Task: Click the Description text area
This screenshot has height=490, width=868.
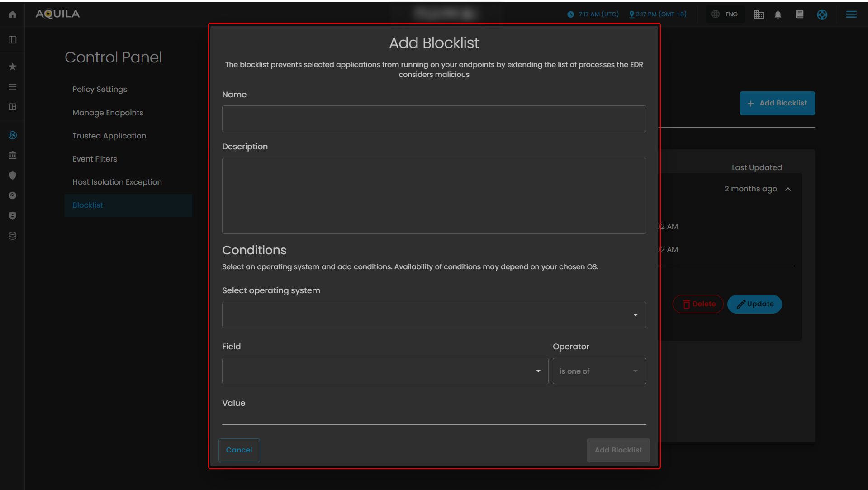Action: point(434,195)
